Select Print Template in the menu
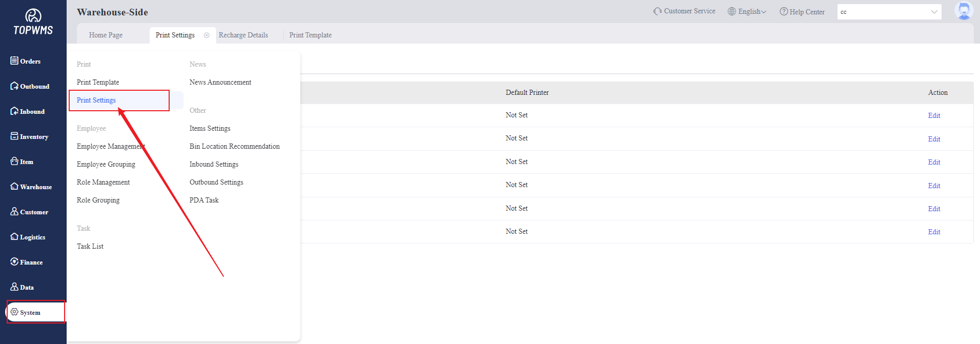 point(98,83)
